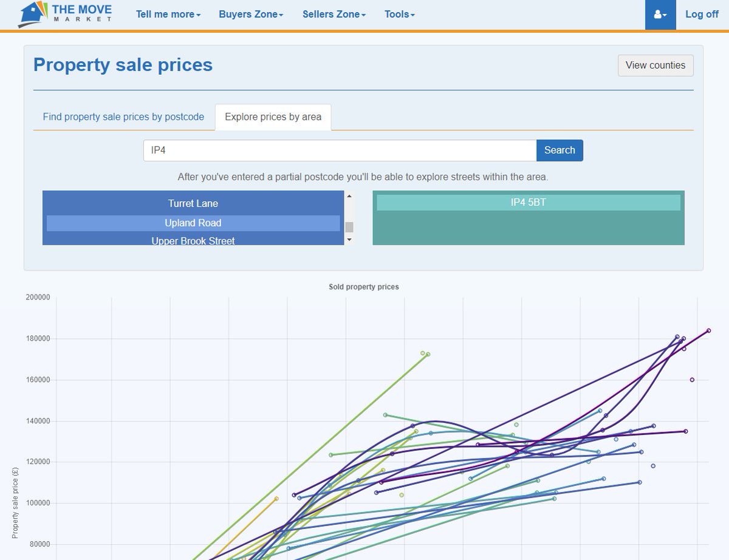Expand the Buyers Zone menu
The width and height of the screenshot is (729, 560).
(250, 14)
